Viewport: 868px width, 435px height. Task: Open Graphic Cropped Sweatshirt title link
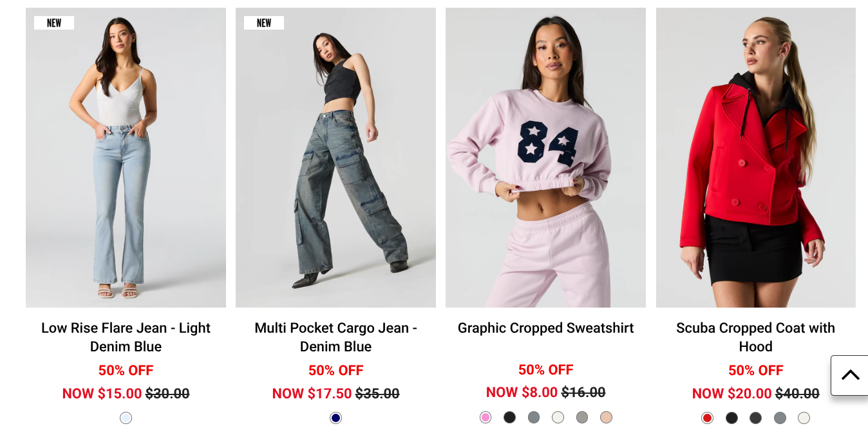pyautogui.click(x=545, y=328)
